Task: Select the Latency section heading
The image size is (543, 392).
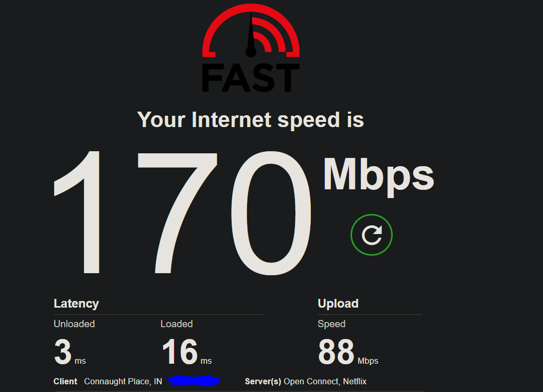Action: pyautogui.click(x=76, y=304)
